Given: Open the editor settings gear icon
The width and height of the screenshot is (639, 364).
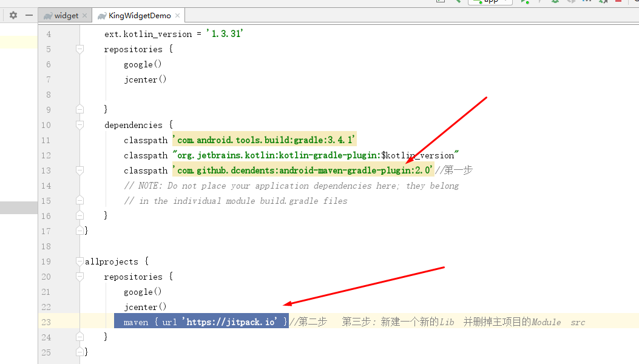Looking at the screenshot, I should coord(12,15).
